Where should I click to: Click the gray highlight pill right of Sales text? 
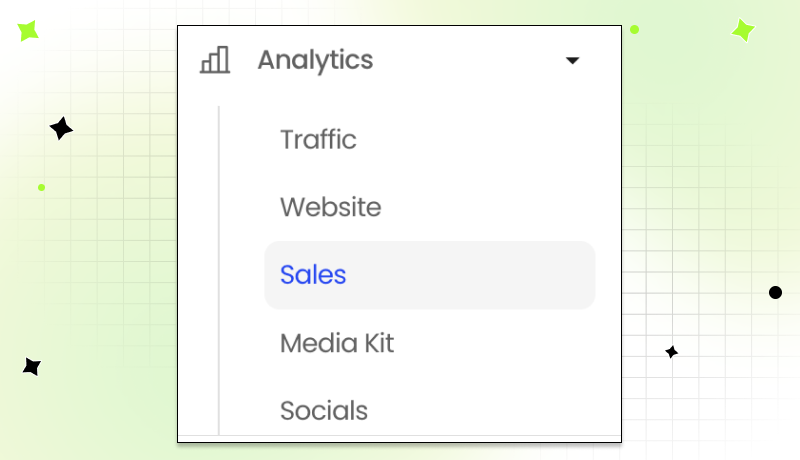[480, 275]
